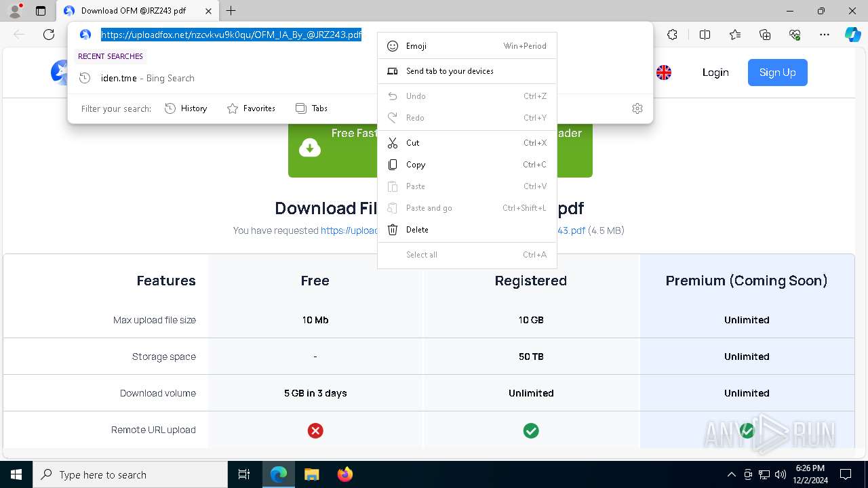Click the Premium (Coming Soon) header

coord(747,281)
